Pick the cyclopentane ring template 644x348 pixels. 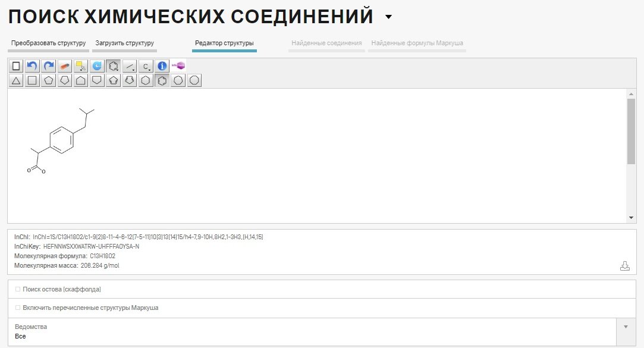pos(48,80)
